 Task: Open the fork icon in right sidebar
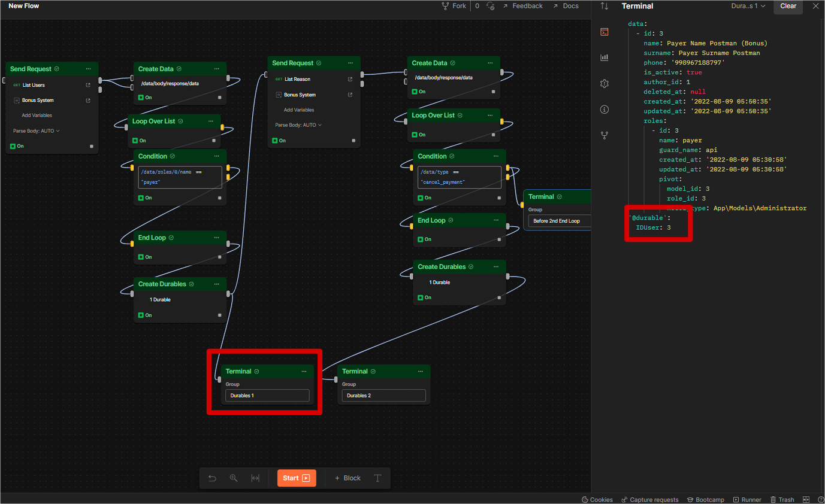[x=605, y=135]
